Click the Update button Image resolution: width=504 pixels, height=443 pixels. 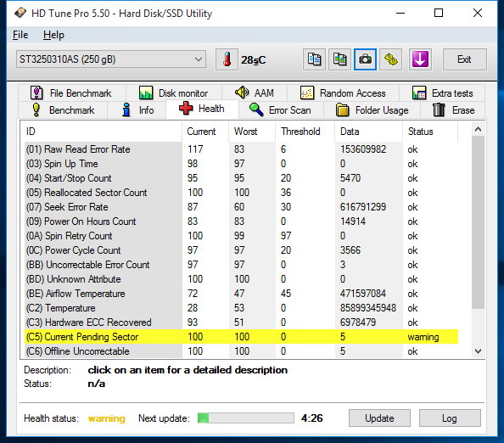pyautogui.click(x=379, y=418)
